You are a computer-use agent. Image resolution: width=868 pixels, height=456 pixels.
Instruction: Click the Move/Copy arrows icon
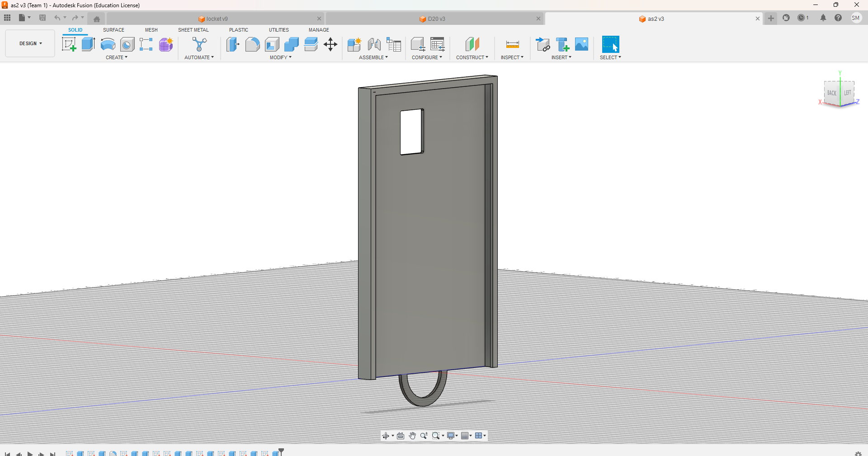[330, 44]
